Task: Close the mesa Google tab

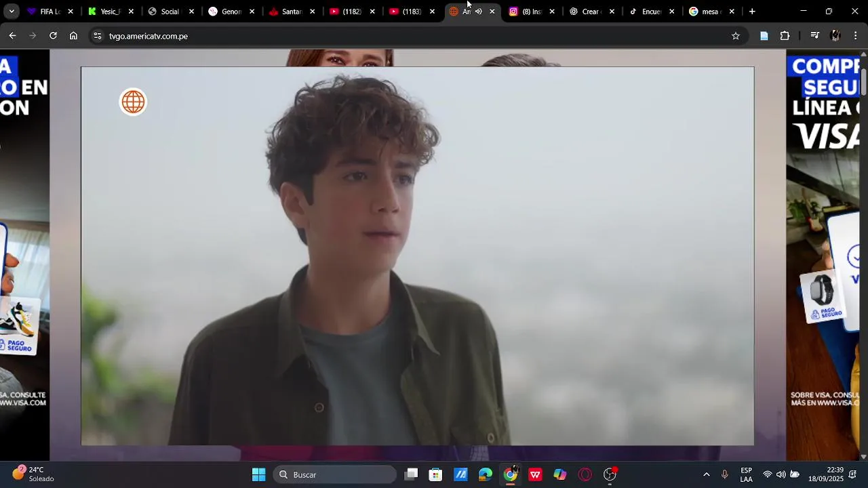Action: pos(732,12)
